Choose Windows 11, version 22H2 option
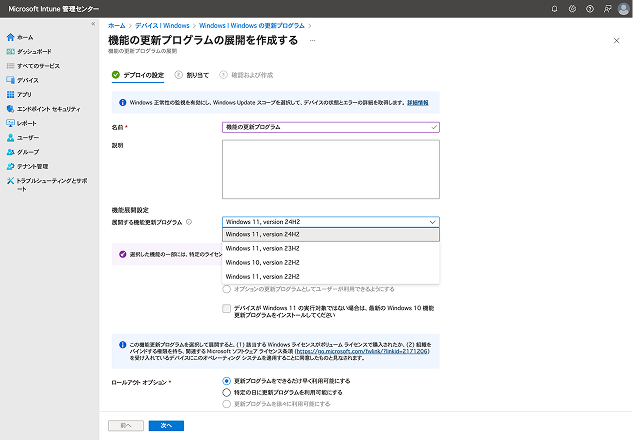Image resolution: width=633 pixels, height=440 pixels. (331, 277)
